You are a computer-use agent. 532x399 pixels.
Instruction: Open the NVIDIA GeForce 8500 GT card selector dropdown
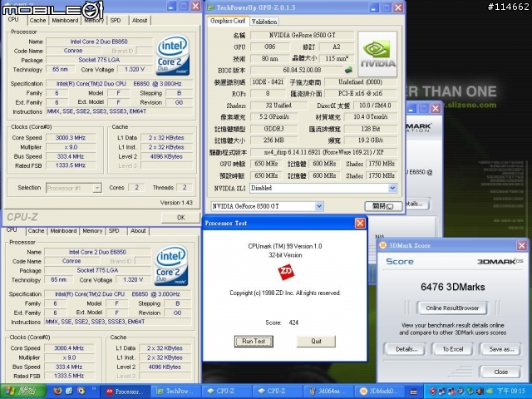click(319, 206)
